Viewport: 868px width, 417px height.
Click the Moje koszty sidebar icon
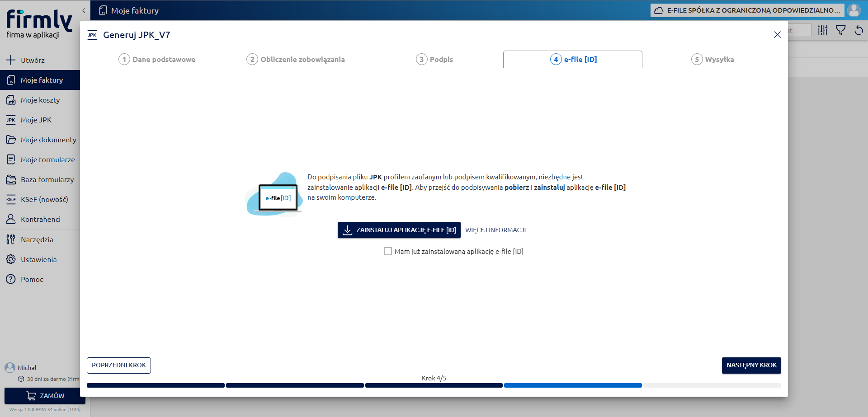click(x=11, y=100)
